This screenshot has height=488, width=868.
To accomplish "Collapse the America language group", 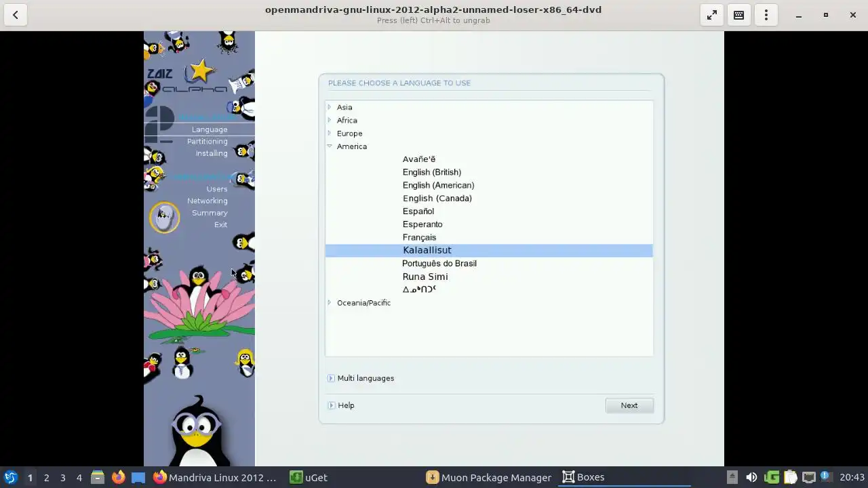I will [330, 146].
